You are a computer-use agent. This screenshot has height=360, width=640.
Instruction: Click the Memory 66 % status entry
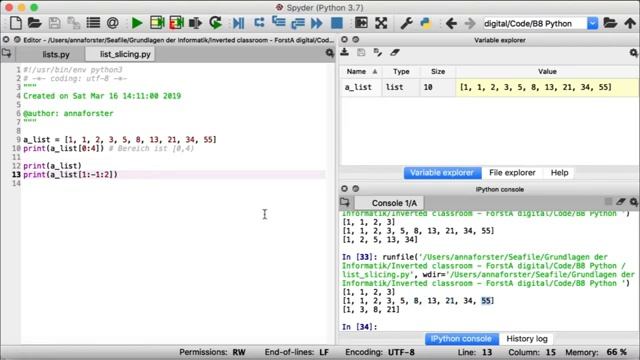[x=596, y=352]
